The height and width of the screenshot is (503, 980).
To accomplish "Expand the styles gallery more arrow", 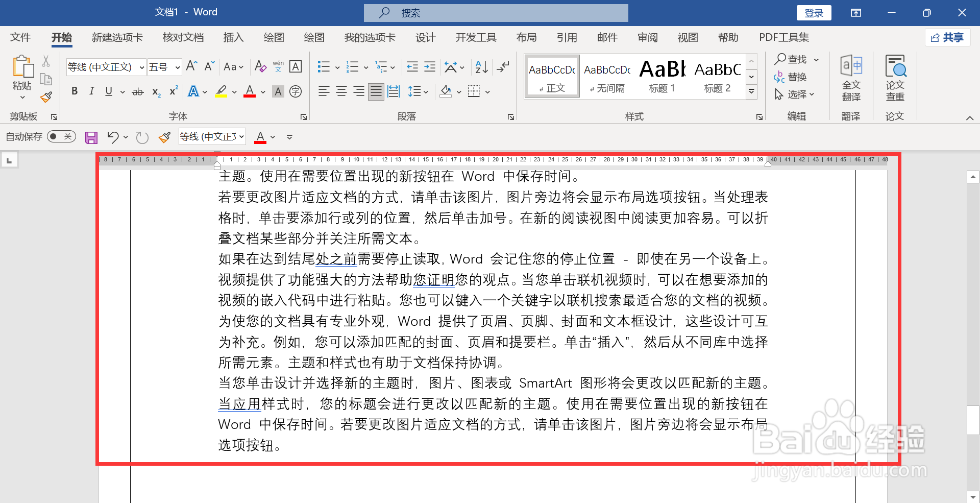I will (x=751, y=92).
